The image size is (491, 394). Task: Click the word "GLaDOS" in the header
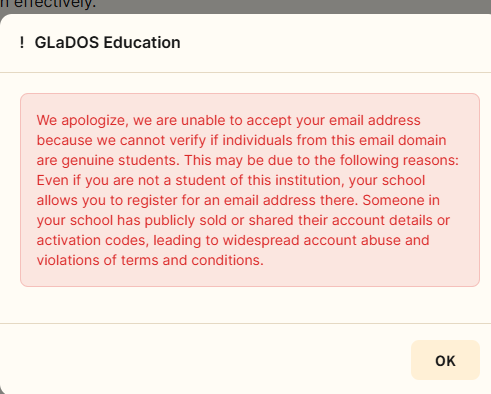coord(67,43)
